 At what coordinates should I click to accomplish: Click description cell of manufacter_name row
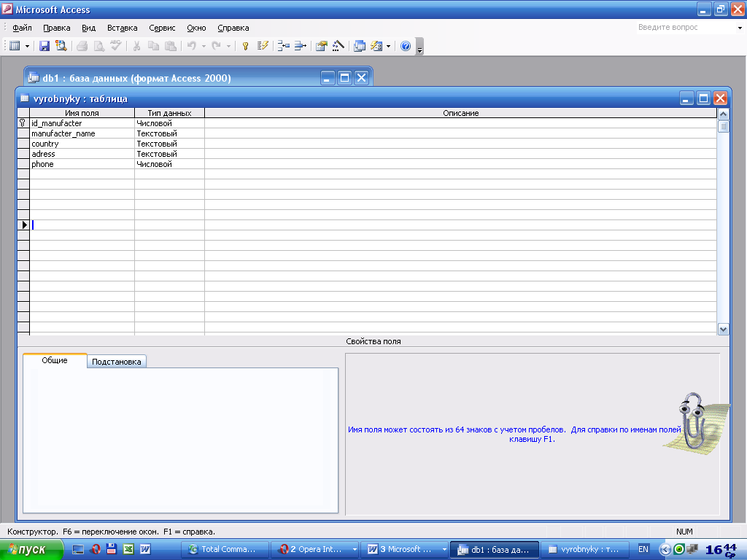[x=461, y=133]
